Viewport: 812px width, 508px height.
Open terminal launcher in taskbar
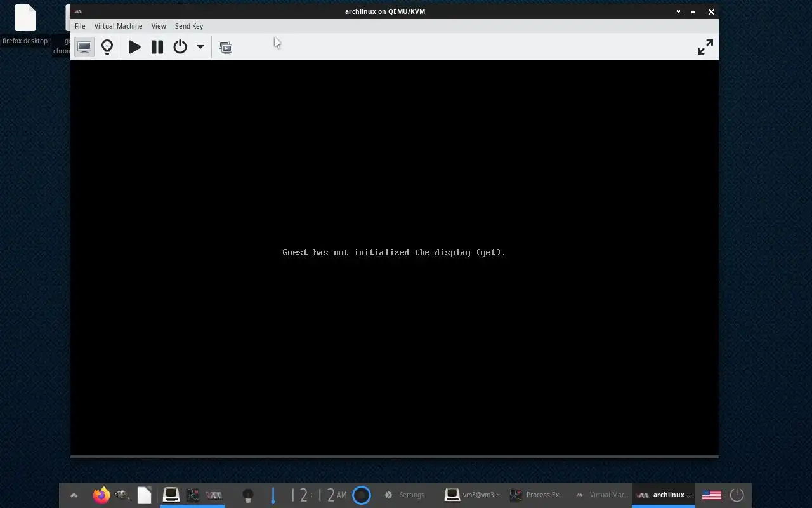tap(171, 495)
